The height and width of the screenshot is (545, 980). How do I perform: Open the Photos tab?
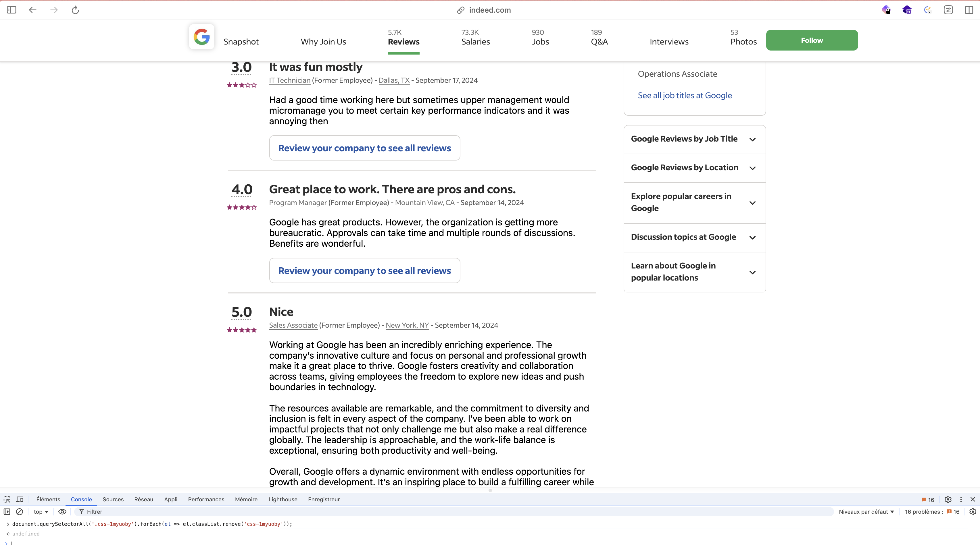click(x=743, y=37)
